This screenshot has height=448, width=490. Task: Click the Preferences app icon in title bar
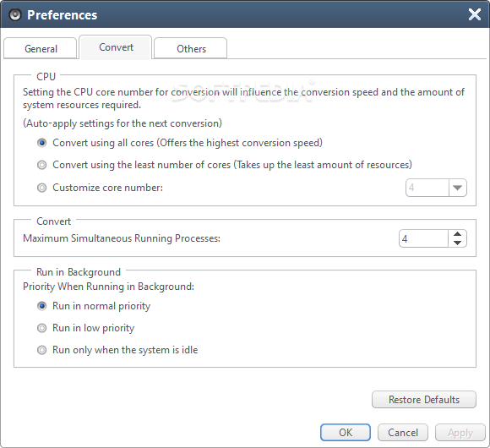[14, 14]
